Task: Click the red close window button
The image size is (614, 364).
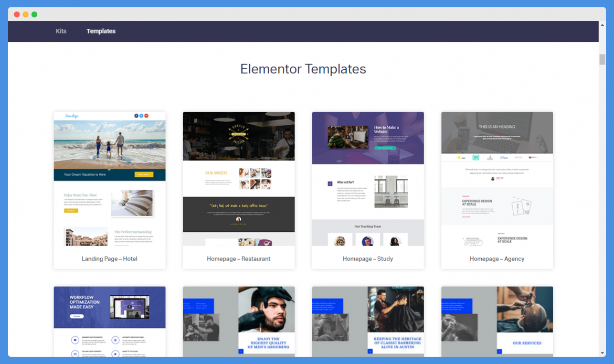Action: click(17, 15)
